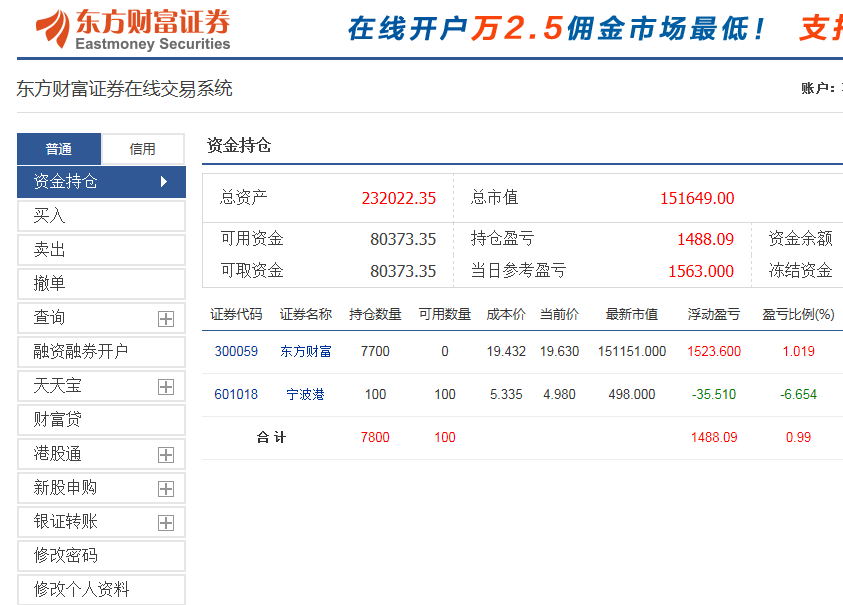The width and height of the screenshot is (843, 605).
Task: Switch to the 普通 account tab
Action: point(59,149)
